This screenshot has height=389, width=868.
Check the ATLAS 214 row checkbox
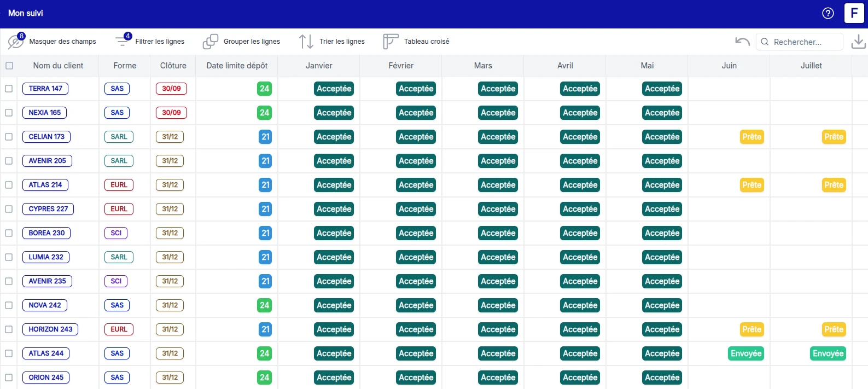[9, 185]
